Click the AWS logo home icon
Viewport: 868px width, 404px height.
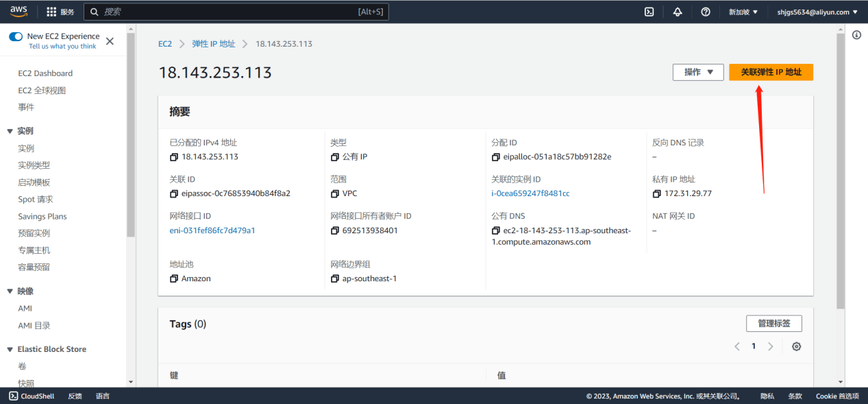click(18, 12)
